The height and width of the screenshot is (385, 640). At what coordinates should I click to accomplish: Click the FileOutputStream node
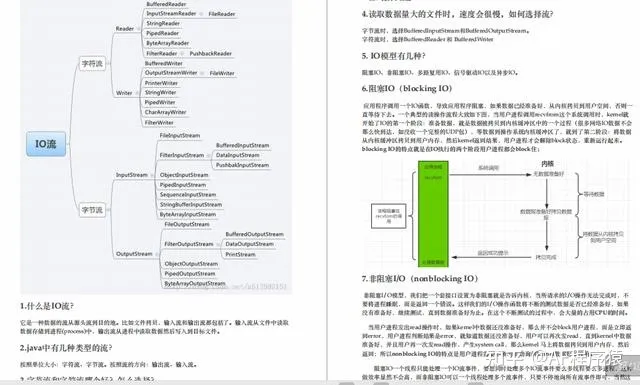tap(187, 225)
